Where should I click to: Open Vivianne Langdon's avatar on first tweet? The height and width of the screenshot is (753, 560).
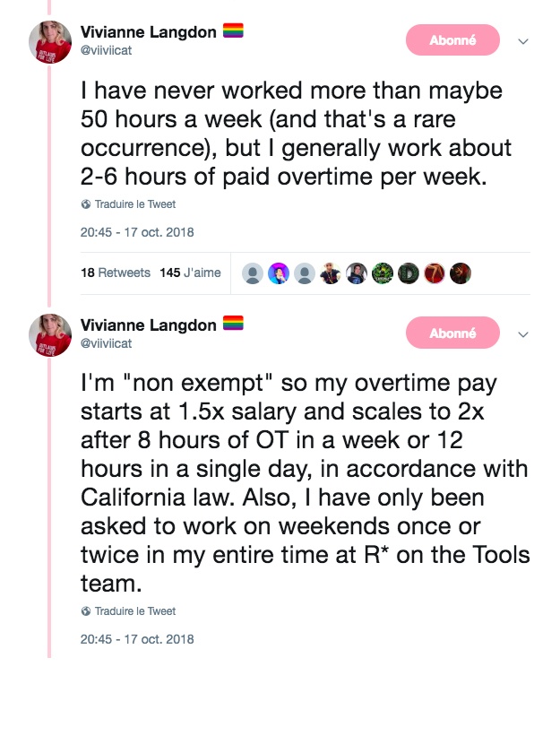(x=50, y=41)
